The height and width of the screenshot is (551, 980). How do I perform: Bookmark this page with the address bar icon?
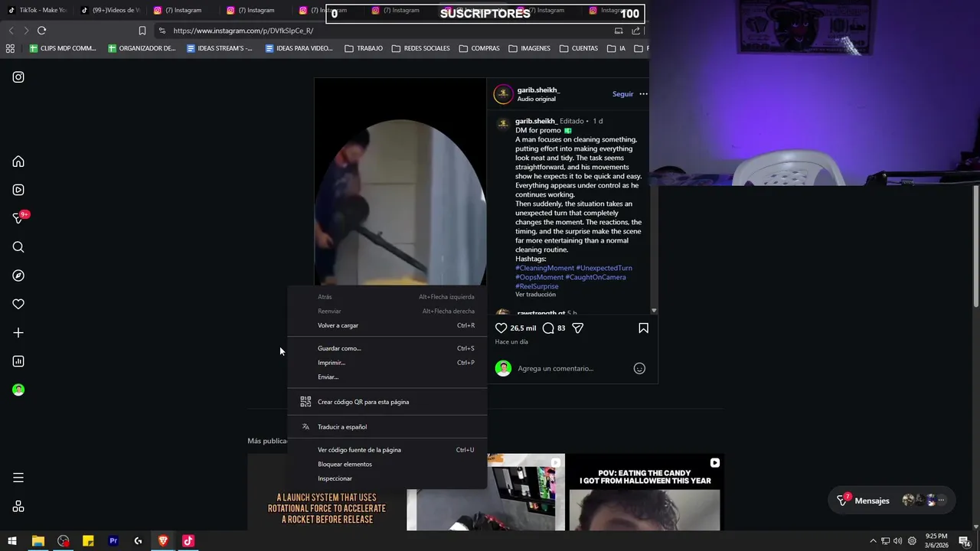coord(142,31)
